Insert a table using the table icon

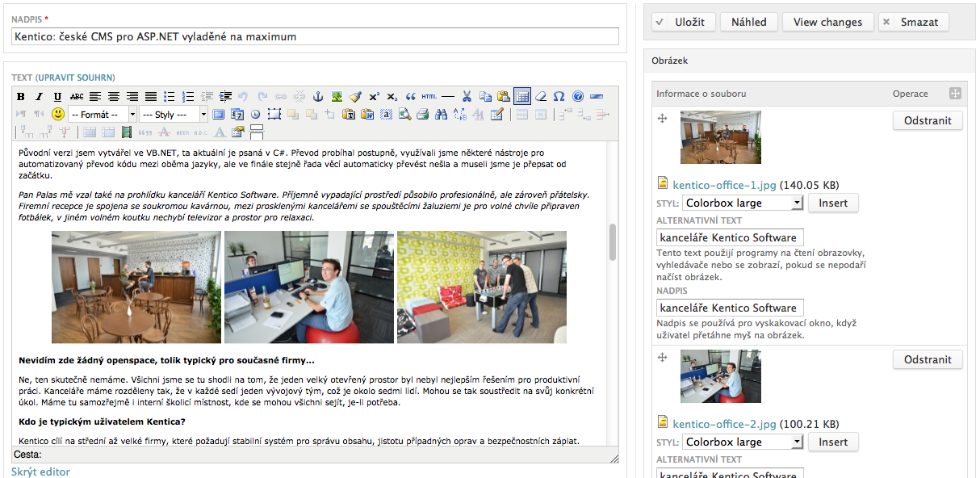[522, 97]
